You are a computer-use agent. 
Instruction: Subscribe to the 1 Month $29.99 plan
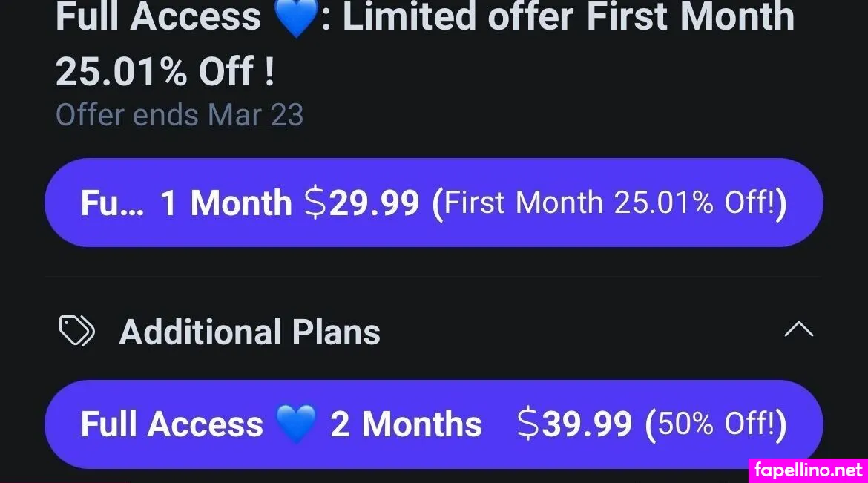(434, 203)
